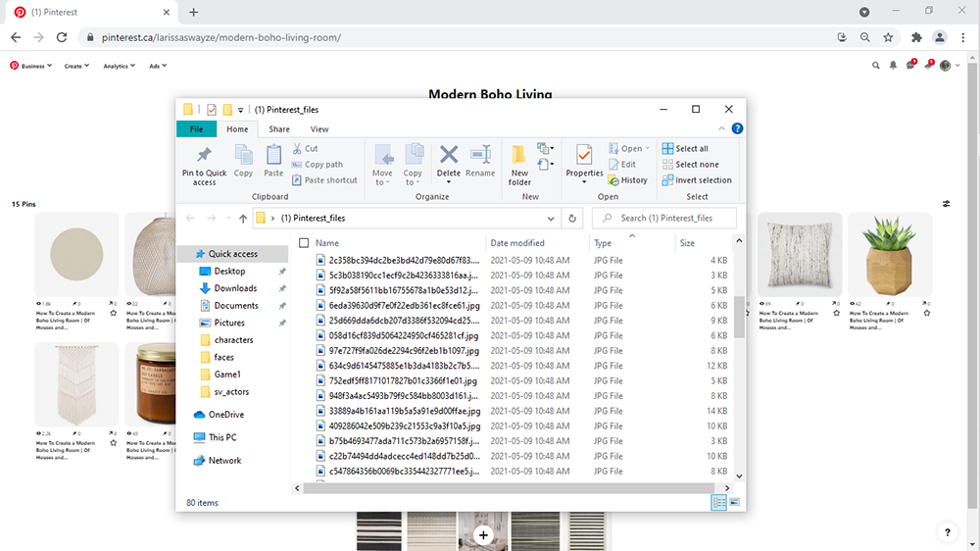Click the Copy ribbon icon
980x551 pixels.
243,154
